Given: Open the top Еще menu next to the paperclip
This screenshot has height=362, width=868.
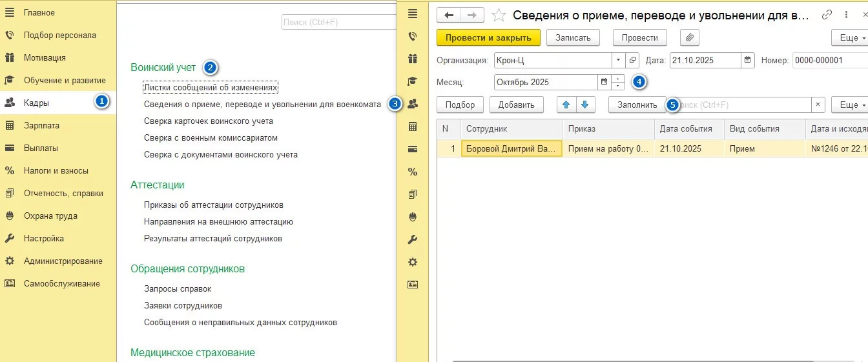Looking at the screenshot, I should (849, 37).
